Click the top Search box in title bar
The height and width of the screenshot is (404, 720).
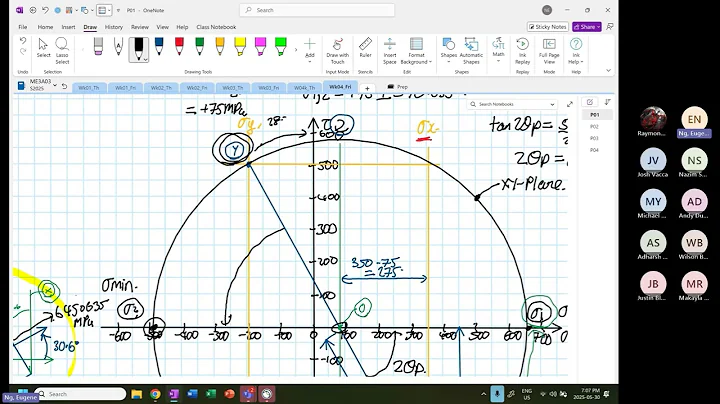[x=317, y=10]
